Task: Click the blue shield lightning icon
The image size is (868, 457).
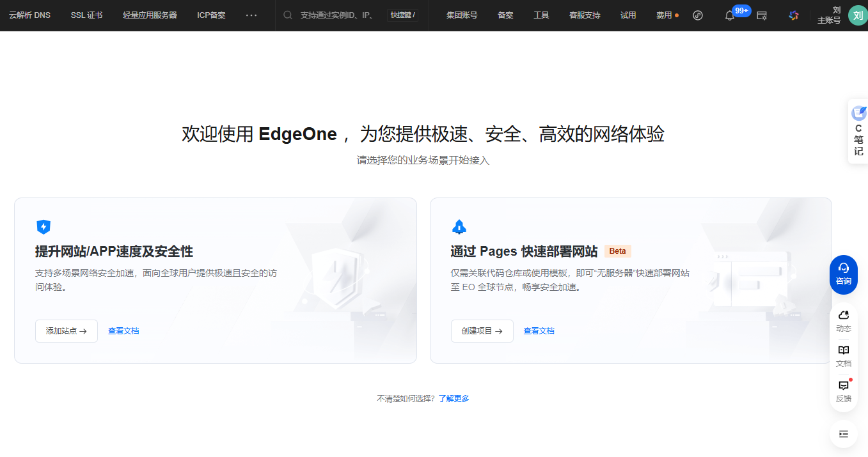Action: 43,226
